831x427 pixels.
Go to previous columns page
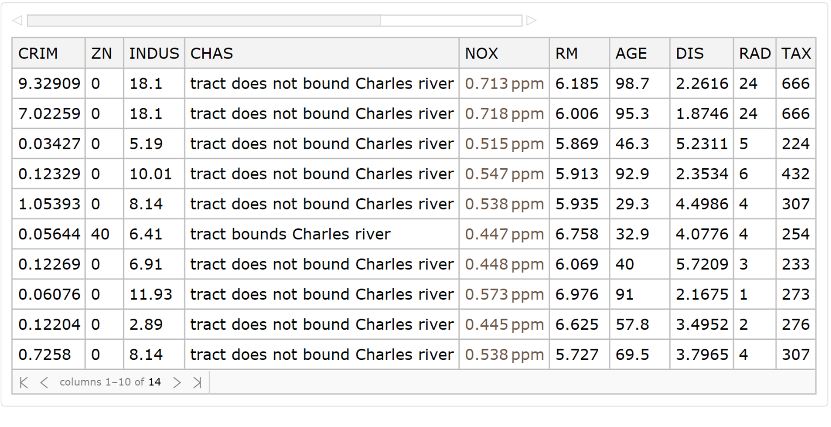click(x=44, y=382)
